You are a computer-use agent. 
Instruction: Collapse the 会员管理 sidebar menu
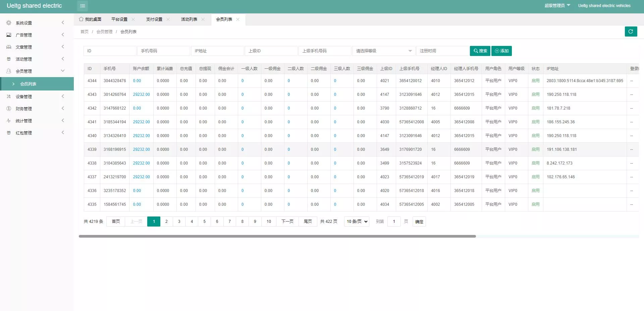click(x=37, y=71)
